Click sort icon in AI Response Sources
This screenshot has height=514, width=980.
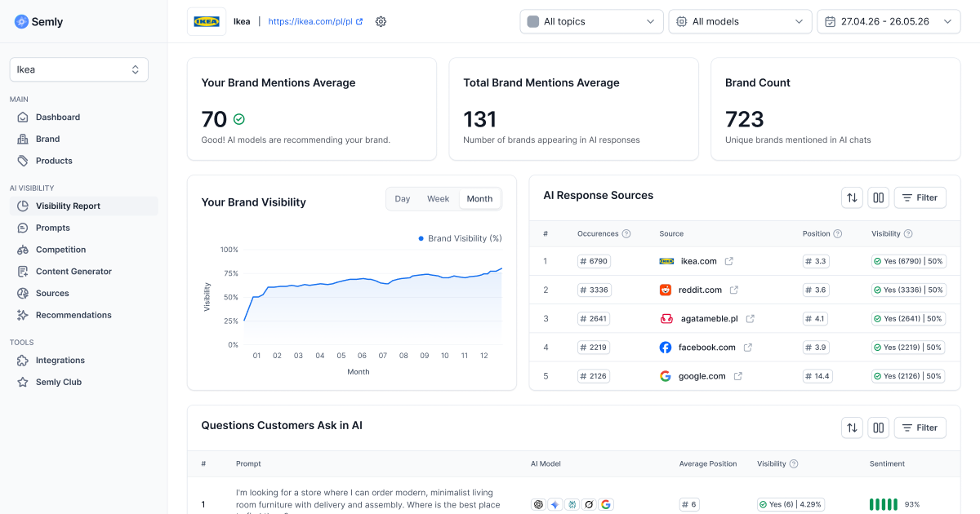[x=853, y=197]
